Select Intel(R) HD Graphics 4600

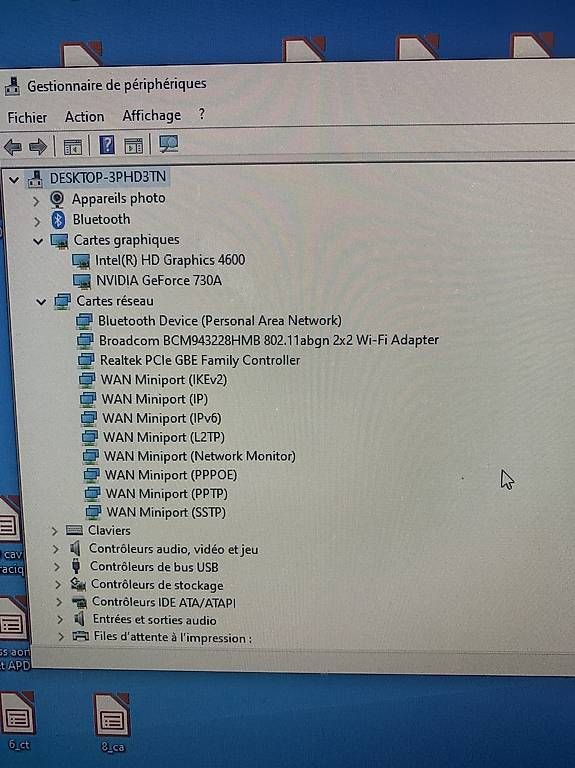click(x=170, y=260)
